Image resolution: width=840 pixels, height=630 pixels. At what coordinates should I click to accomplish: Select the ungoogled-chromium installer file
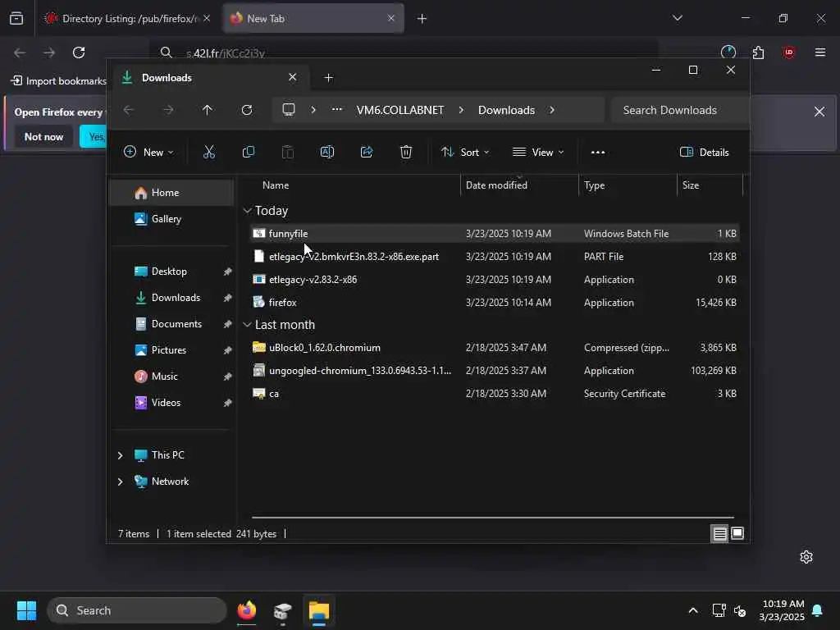point(495,371)
